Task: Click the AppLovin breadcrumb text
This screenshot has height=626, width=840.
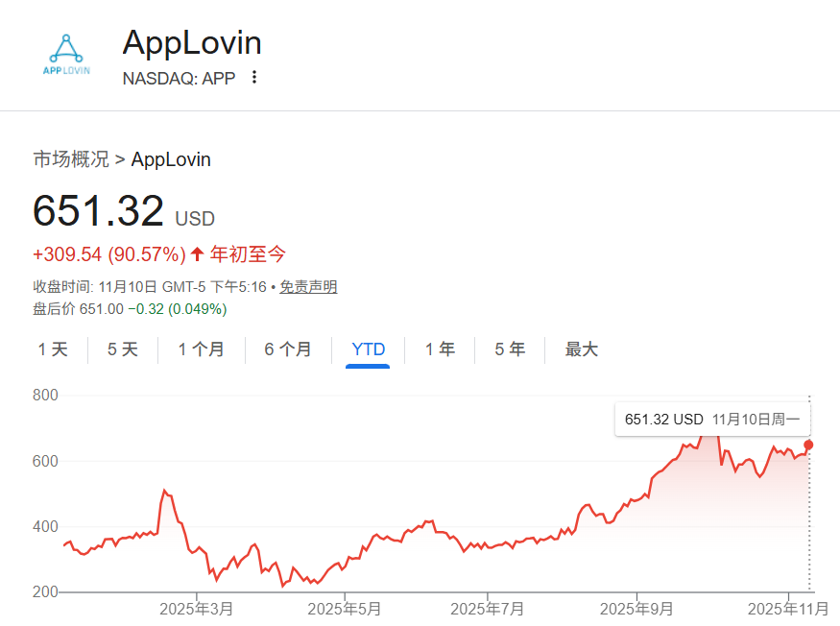Action: point(171,159)
